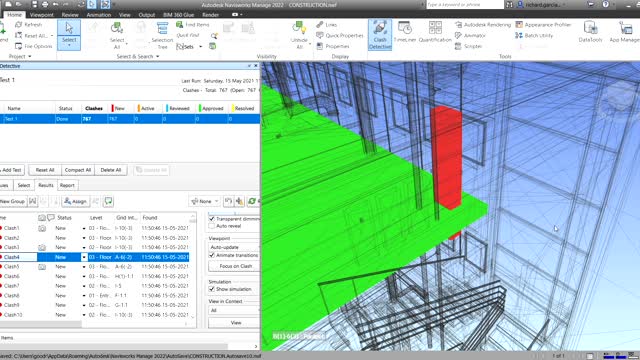Open the Results tab
The height and width of the screenshot is (360, 640).
coord(46,185)
